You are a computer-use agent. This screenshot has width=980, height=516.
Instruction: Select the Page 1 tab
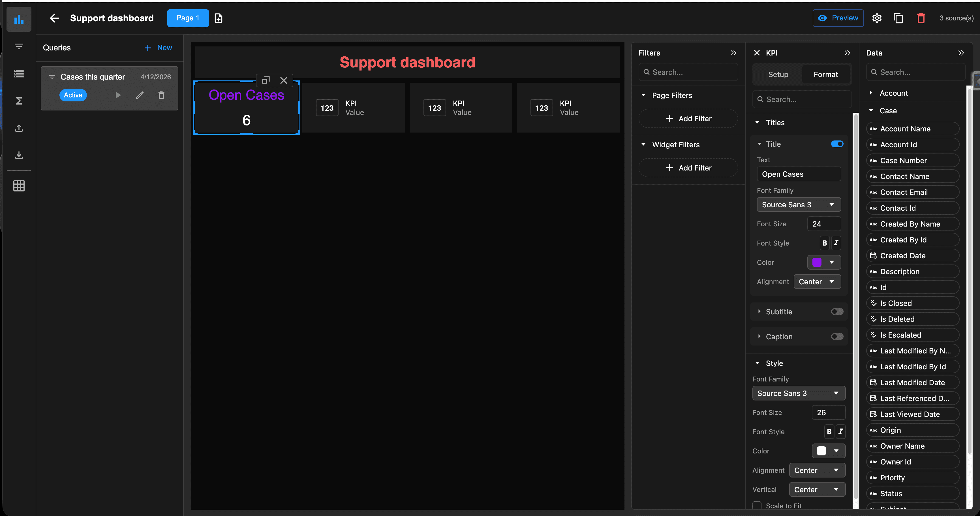pyautogui.click(x=188, y=18)
